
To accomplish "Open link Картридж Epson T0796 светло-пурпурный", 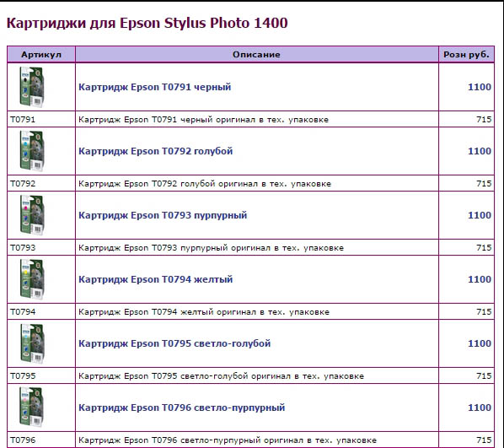I will (x=181, y=408).
